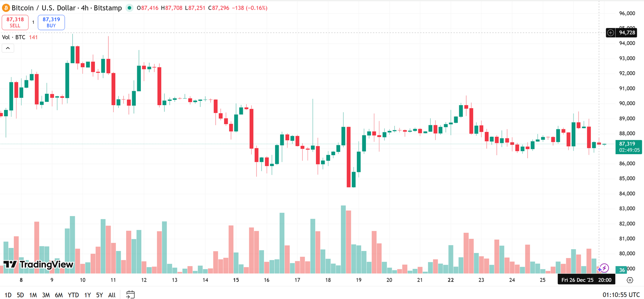644x299 pixels.
Task: Select the 5D time range
Action: tap(20, 295)
